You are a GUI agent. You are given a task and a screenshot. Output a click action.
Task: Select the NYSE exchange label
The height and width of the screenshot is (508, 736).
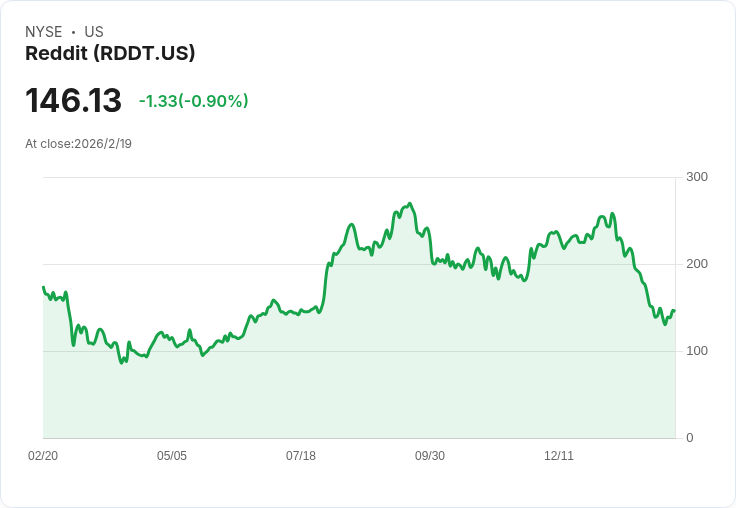click(44, 32)
